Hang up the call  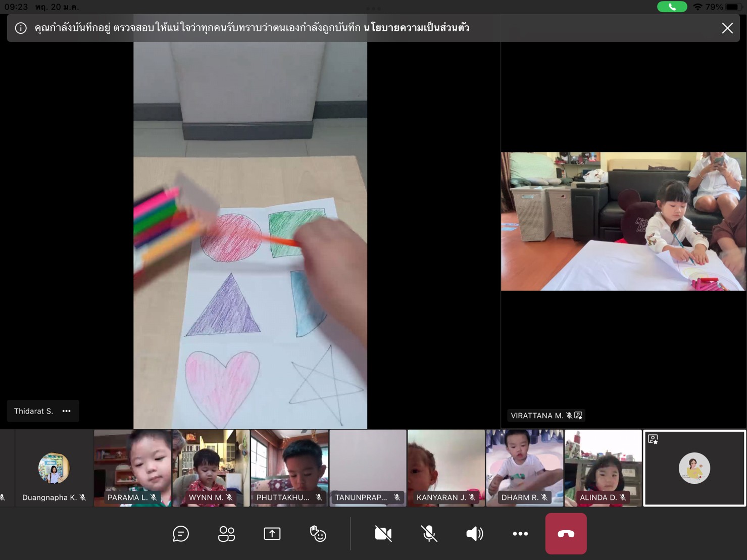tap(566, 534)
